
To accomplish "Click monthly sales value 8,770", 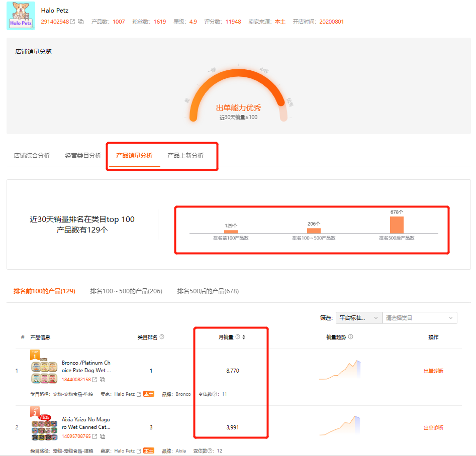I will click(233, 371).
